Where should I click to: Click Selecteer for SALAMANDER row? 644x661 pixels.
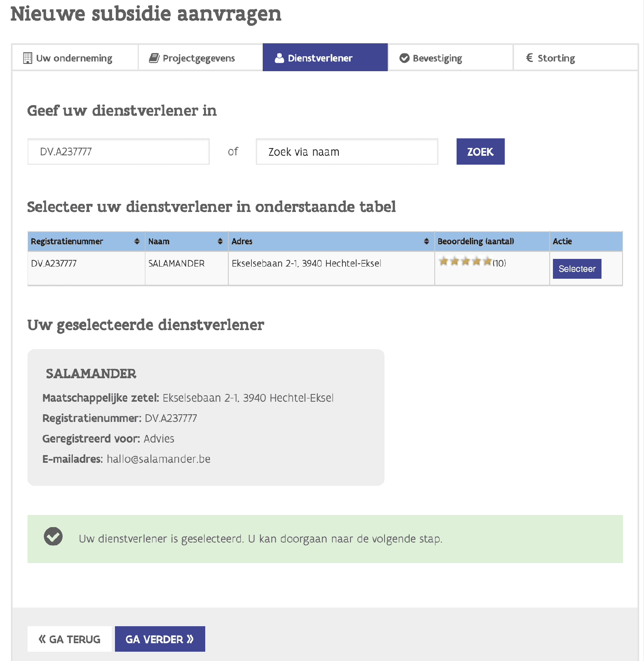tap(577, 269)
